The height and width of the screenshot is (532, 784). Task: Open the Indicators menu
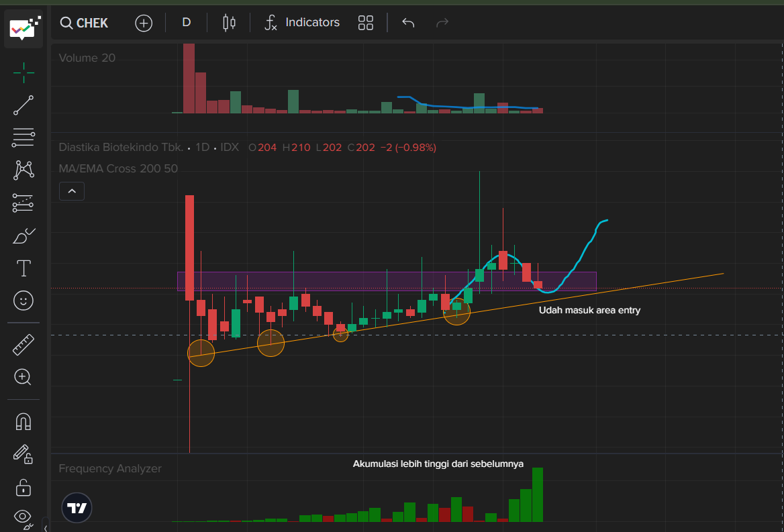tap(302, 23)
